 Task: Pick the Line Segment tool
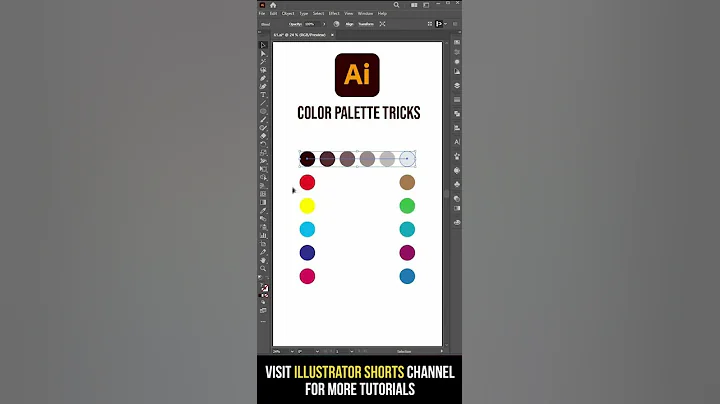pyautogui.click(x=263, y=103)
